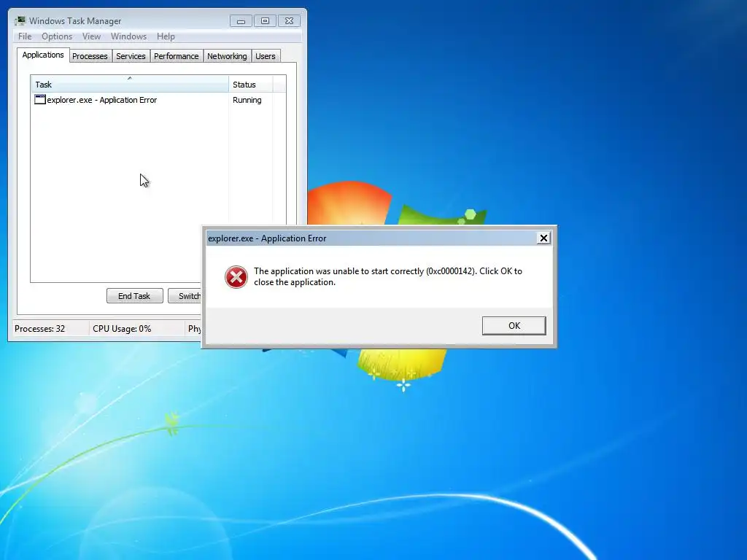Click the error message text in the dialog

388,276
